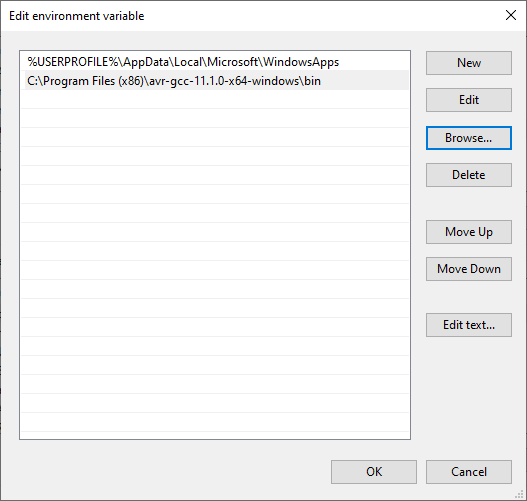Move the selected entry up
Image resolution: width=527 pixels, height=501 pixels.
(x=469, y=232)
